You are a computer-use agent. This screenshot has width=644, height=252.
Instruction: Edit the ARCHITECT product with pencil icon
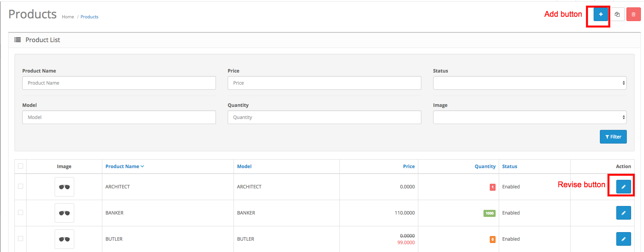click(623, 187)
